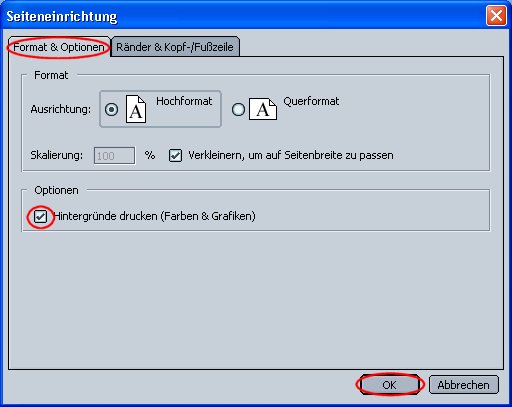Screen dimensions: 512x407
Task: Click the portrait page icon for Hochformat
Action: click(136, 109)
